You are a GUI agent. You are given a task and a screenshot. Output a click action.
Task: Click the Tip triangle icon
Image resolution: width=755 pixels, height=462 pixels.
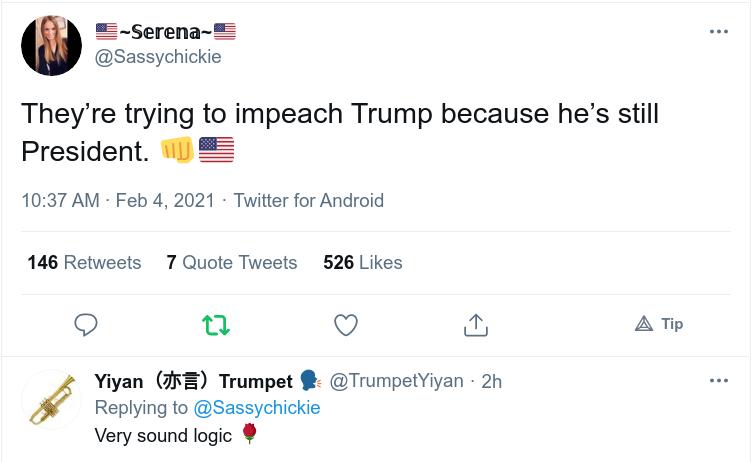tap(644, 324)
